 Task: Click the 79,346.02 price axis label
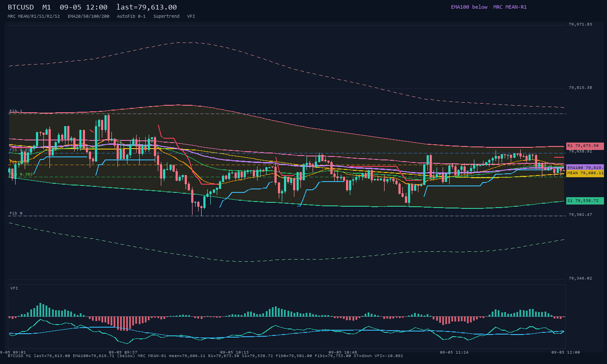(x=580, y=278)
